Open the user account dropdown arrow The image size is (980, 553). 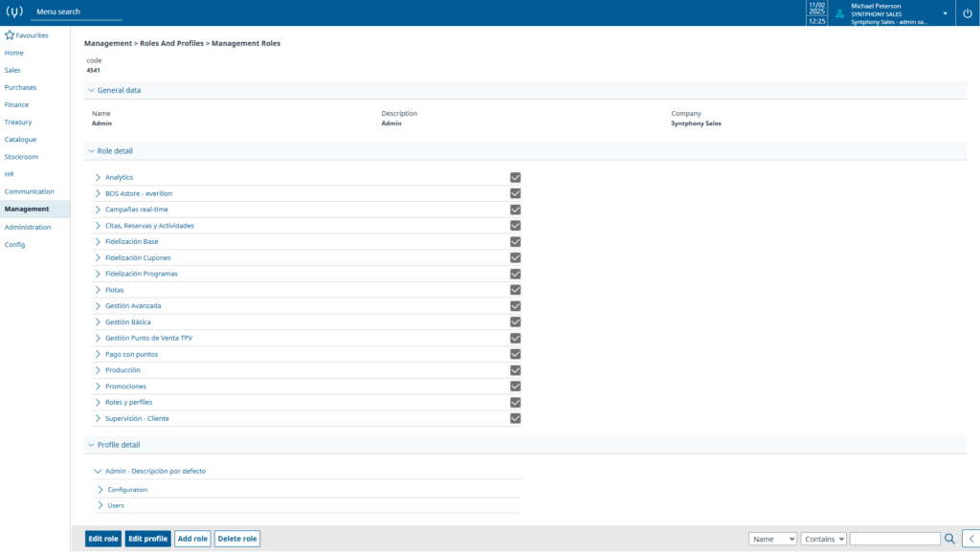[x=945, y=13]
